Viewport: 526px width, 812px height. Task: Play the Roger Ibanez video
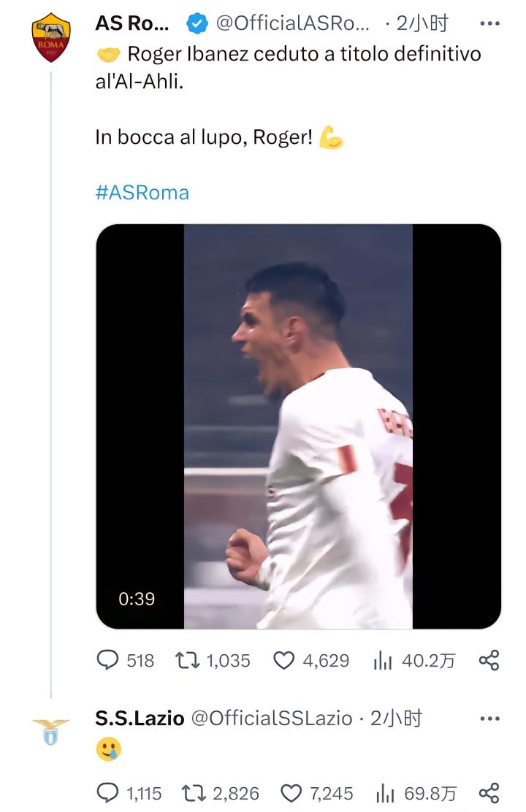pos(298,426)
